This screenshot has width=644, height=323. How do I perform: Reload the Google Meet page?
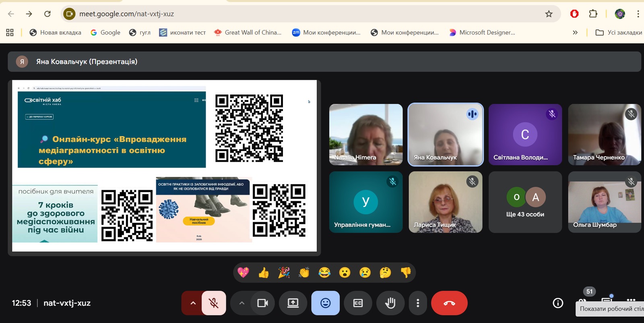point(47,14)
